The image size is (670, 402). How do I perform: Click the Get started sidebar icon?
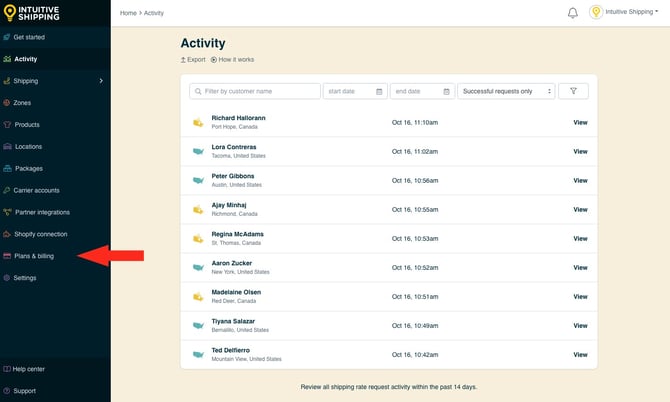point(6,37)
